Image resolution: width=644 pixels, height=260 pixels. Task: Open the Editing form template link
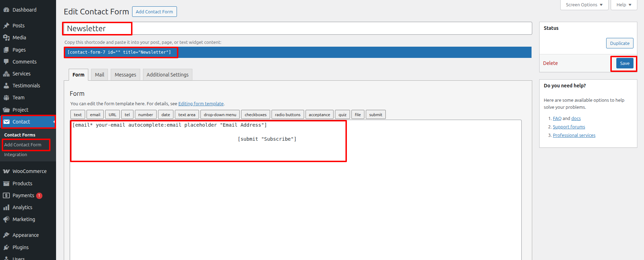[x=201, y=104]
